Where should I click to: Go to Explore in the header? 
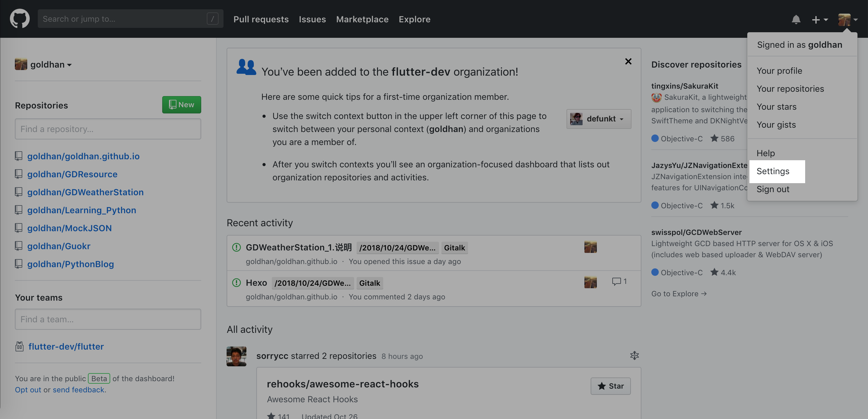(x=414, y=19)
